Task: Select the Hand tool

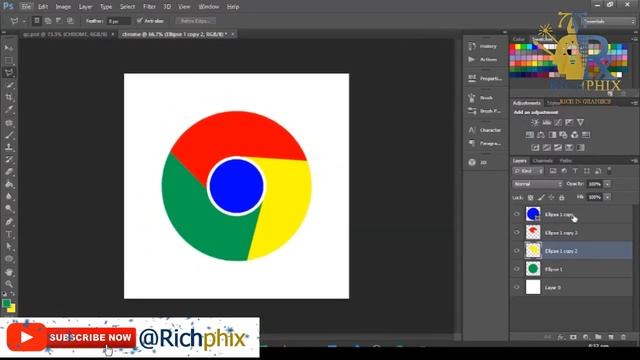Action: (x=9, y=271)
